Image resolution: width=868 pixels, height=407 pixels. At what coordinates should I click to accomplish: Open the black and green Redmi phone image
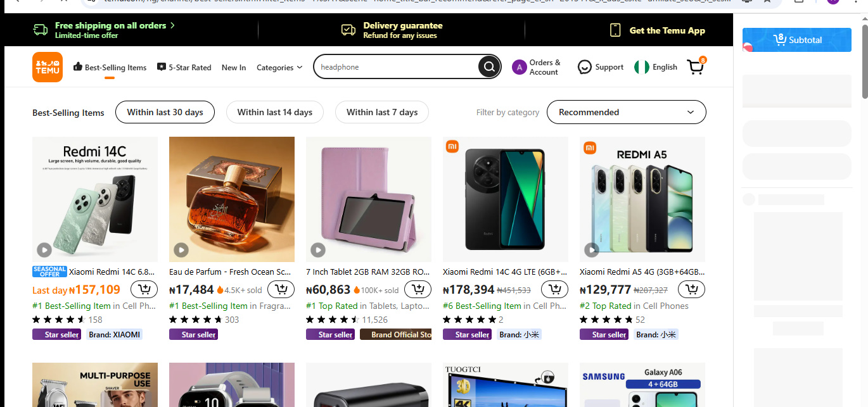[506, 199]
